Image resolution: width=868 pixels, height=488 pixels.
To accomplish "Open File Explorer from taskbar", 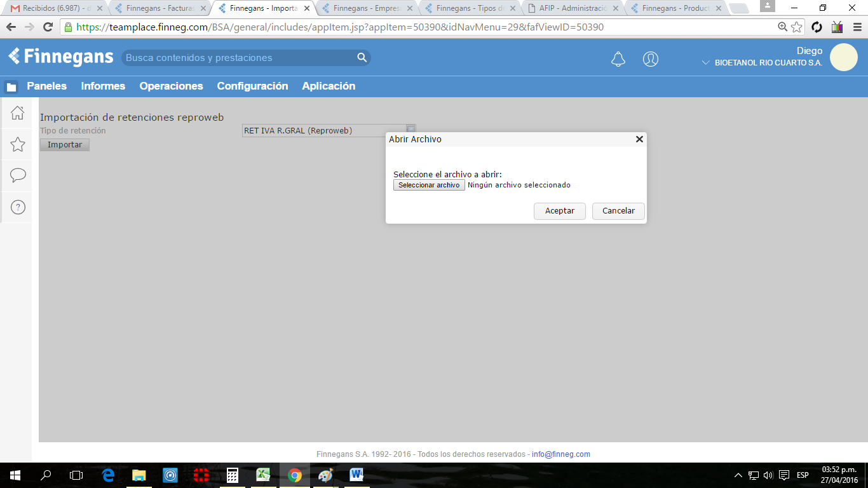I will click(139, 475).
